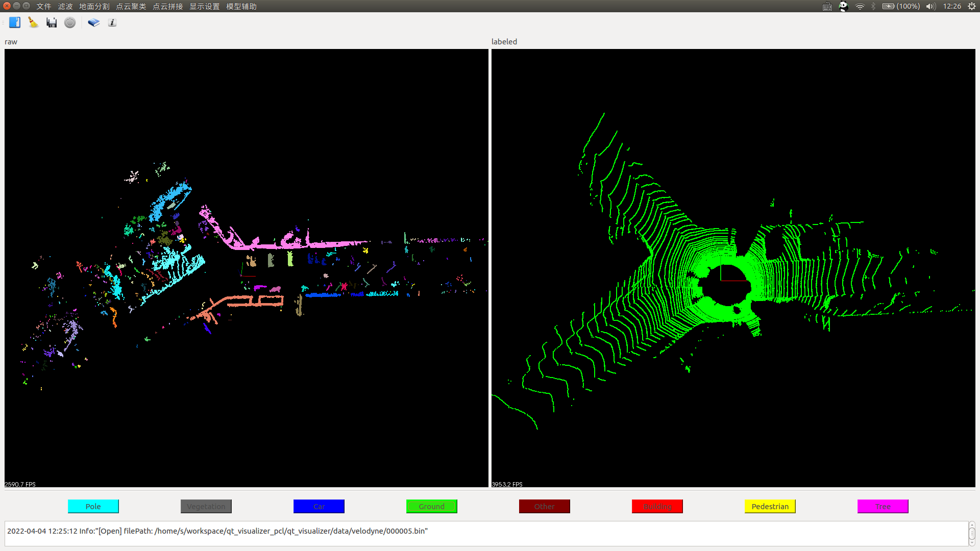Open the 滤波 menu

pyautogui.click(x=65, y=6)
